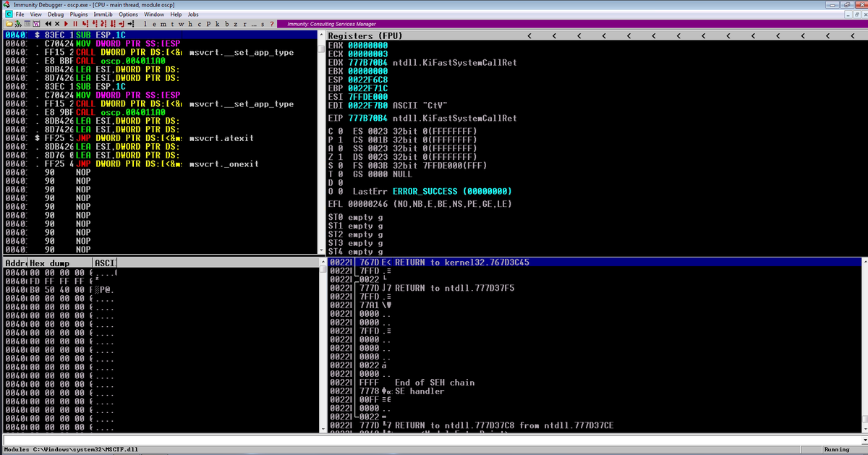Image resolution: width=868 pixels, height=455 pixels.
Task: Open the Plugins menu
Action: (78, 14)
